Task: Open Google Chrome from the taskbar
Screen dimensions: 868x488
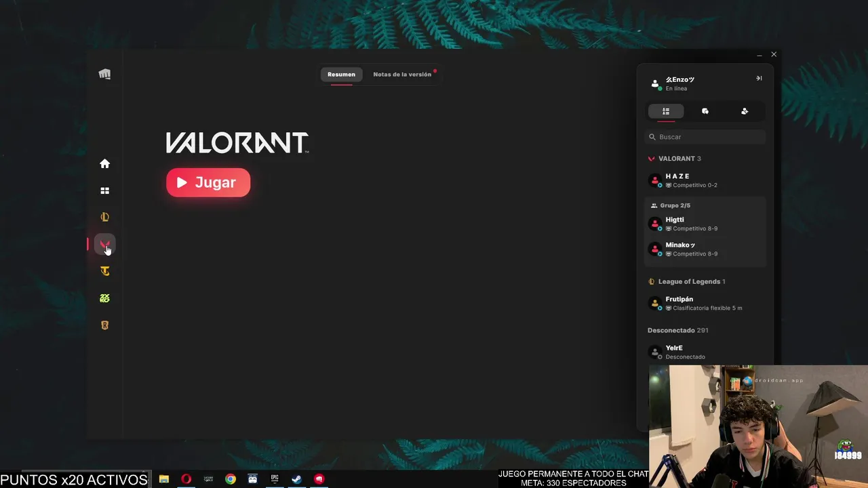Action: click(x=231, y=479)
